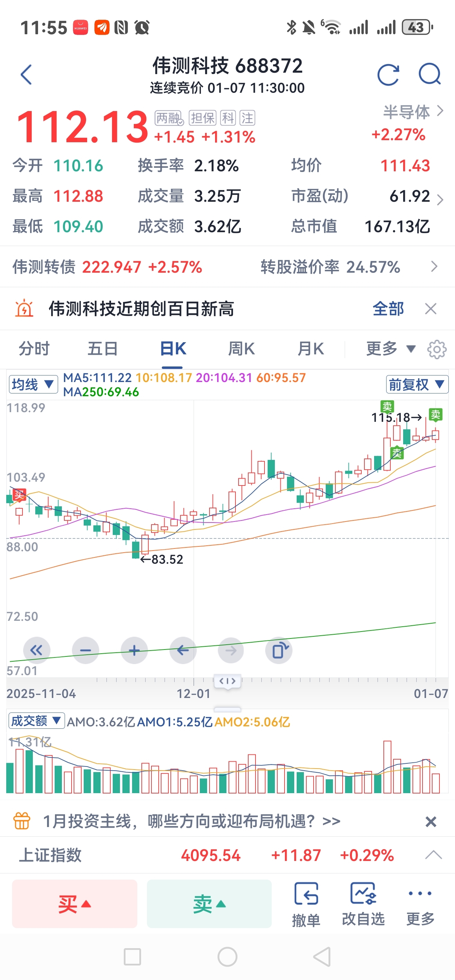Dismiss the 1月投资主线 banner
455x980 pixels.
(x=430, y=822)
